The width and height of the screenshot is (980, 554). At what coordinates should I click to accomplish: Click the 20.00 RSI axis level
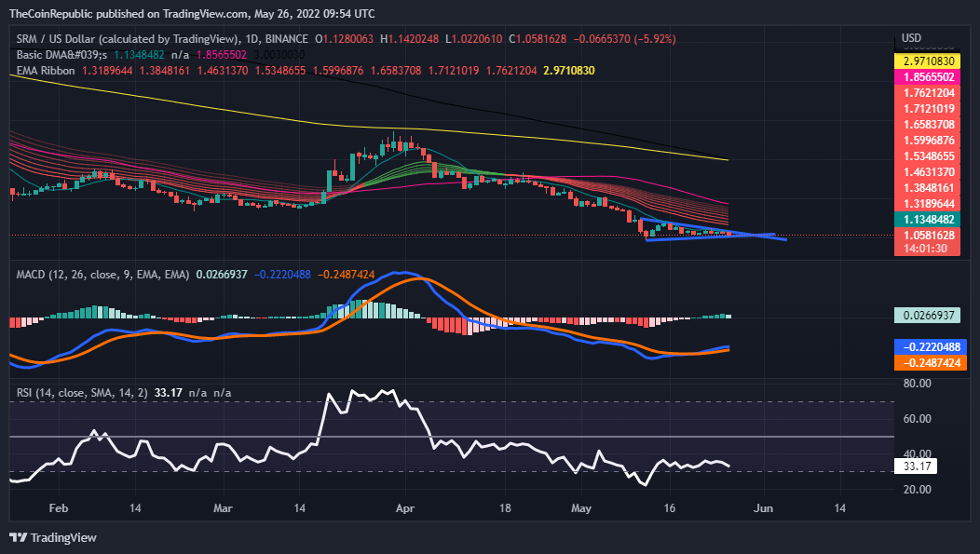pyautogui.click(x=917, y=489)
